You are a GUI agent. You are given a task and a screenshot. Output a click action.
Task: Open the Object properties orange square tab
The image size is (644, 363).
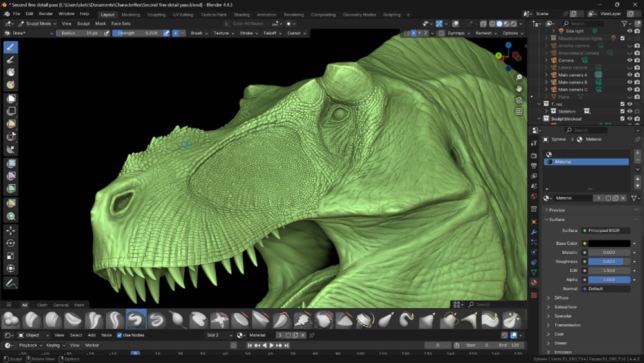(534, 222)
